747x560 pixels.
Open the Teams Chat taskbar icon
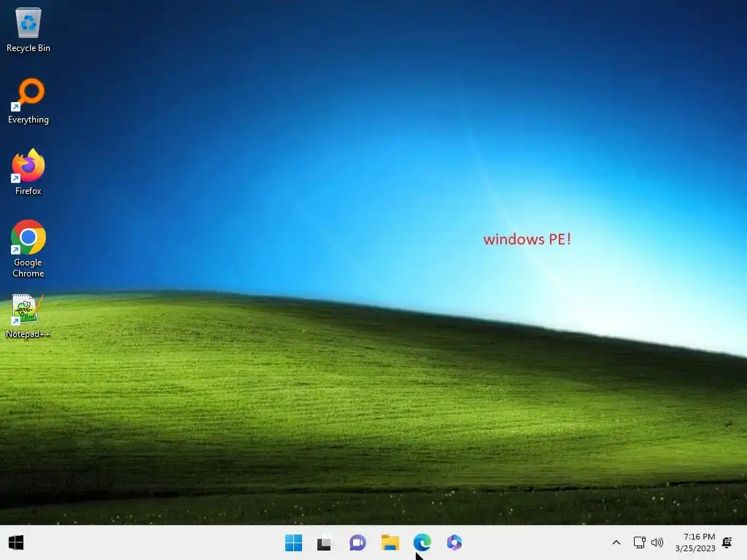[357, 542]
